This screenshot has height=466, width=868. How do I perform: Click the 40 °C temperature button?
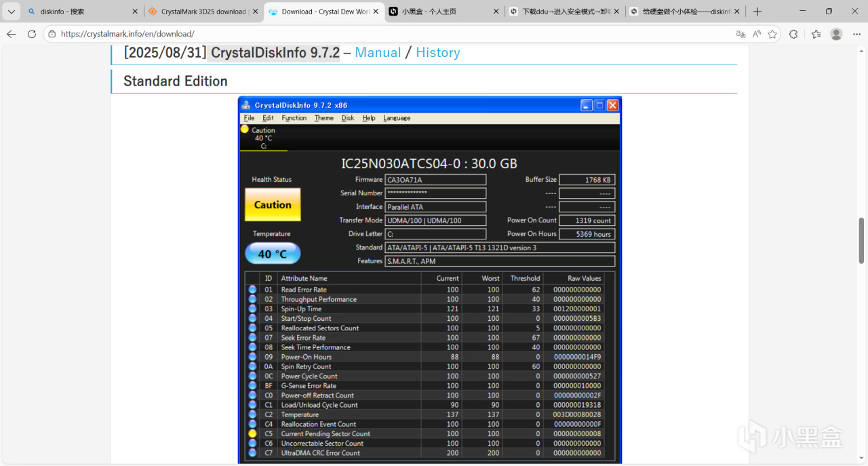point(273,254)
